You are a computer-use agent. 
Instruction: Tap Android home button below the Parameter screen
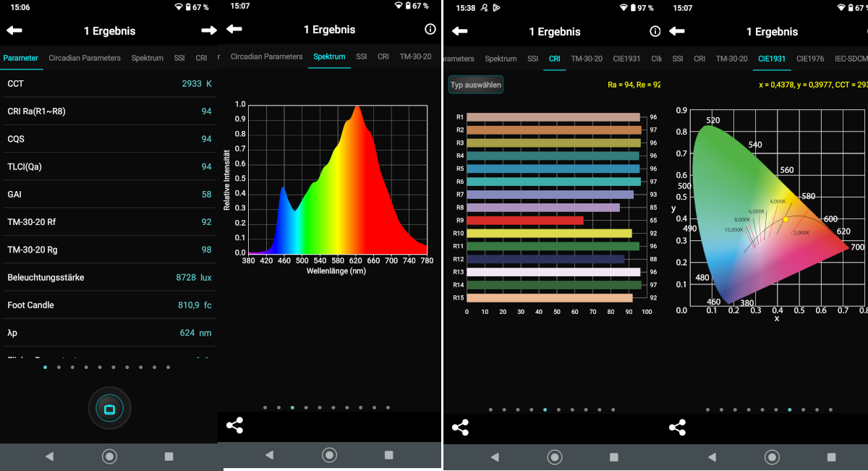click(x=109, y=457)
